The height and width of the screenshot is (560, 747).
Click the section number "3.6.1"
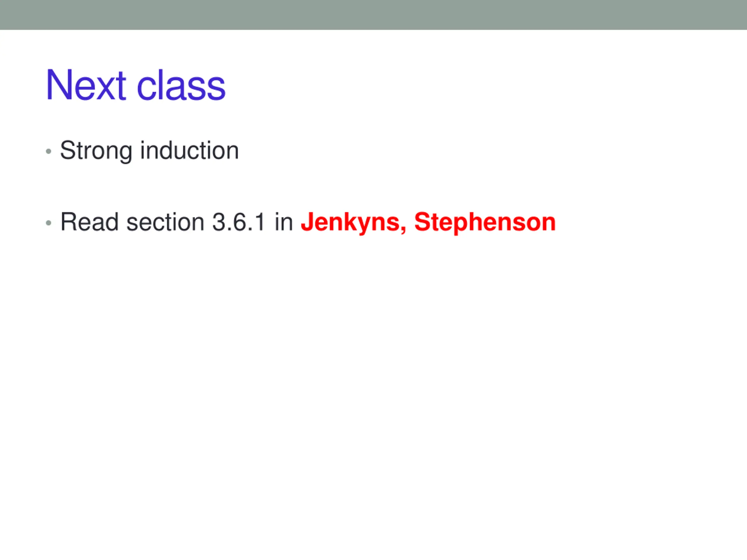click(x=238, y=222)
